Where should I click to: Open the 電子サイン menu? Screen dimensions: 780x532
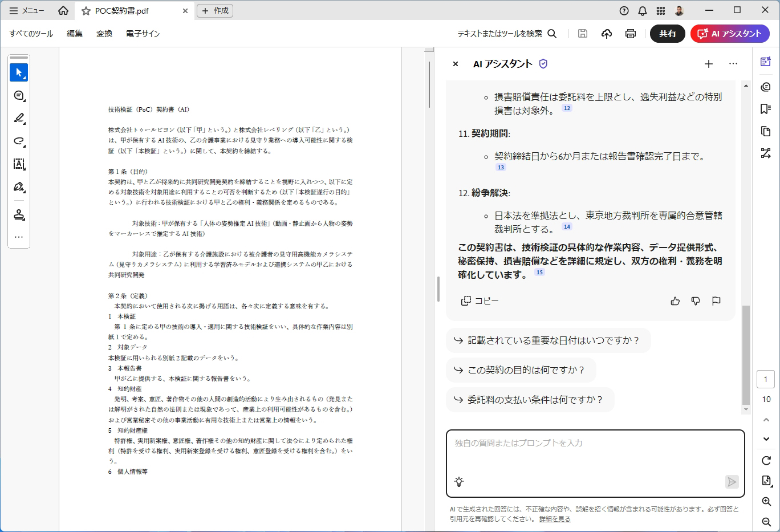(143, 34)
